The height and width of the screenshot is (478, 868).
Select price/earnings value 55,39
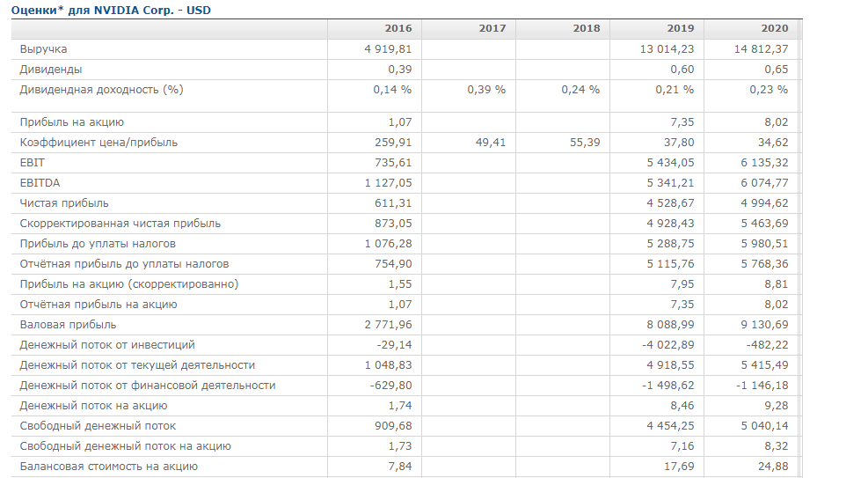point(585,143)
